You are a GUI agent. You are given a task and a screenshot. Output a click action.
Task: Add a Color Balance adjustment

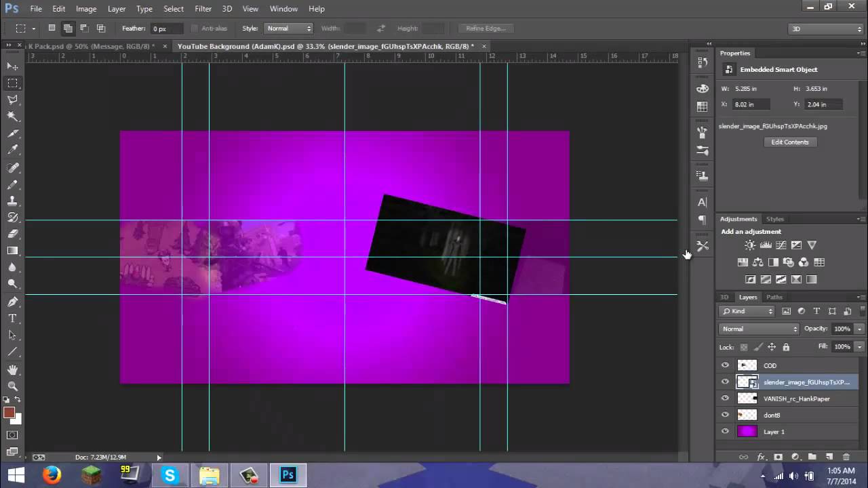[x=758, y=262]
